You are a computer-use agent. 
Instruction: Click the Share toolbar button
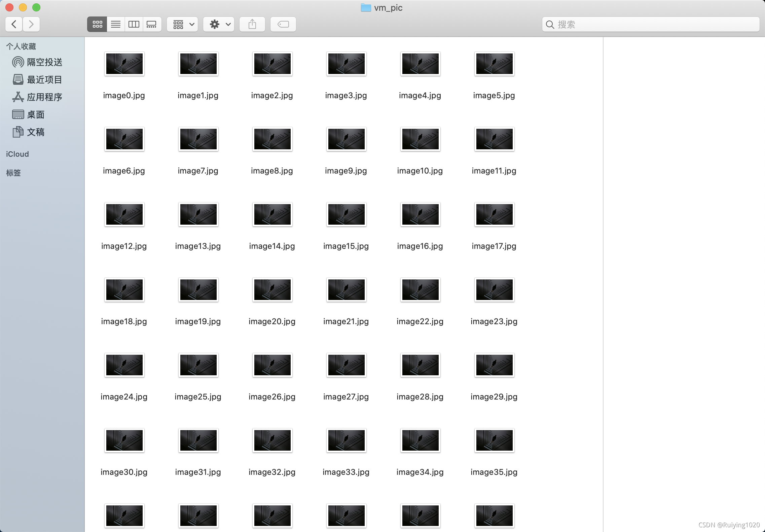[252, 24]
